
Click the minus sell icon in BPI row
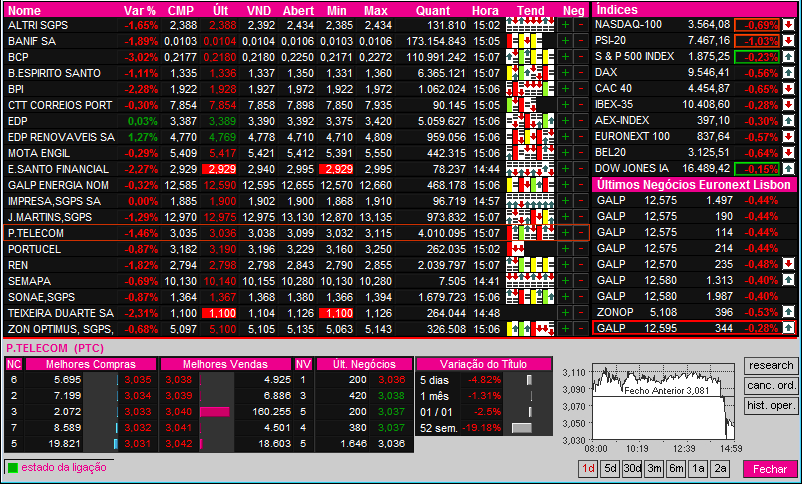(x=581, y=89)
